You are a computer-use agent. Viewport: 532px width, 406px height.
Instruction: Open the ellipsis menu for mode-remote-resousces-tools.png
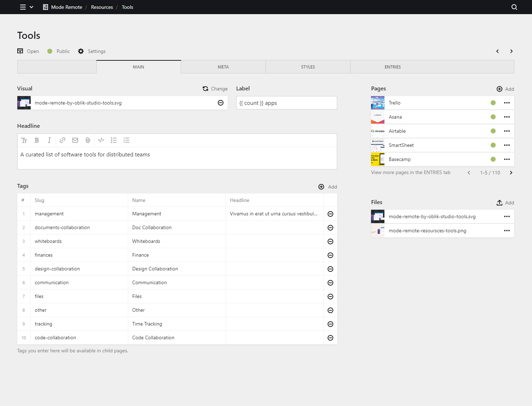[507, 231]
